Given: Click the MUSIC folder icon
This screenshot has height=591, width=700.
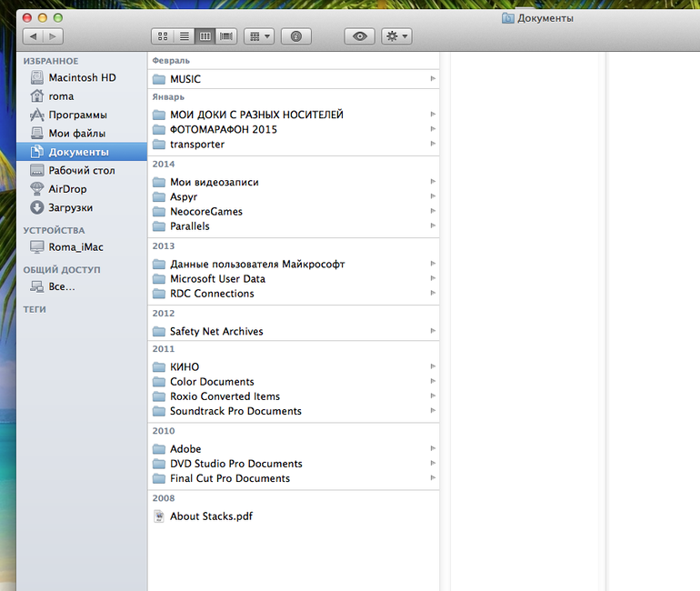Looking at the screenshot, I should pos(159,79).
